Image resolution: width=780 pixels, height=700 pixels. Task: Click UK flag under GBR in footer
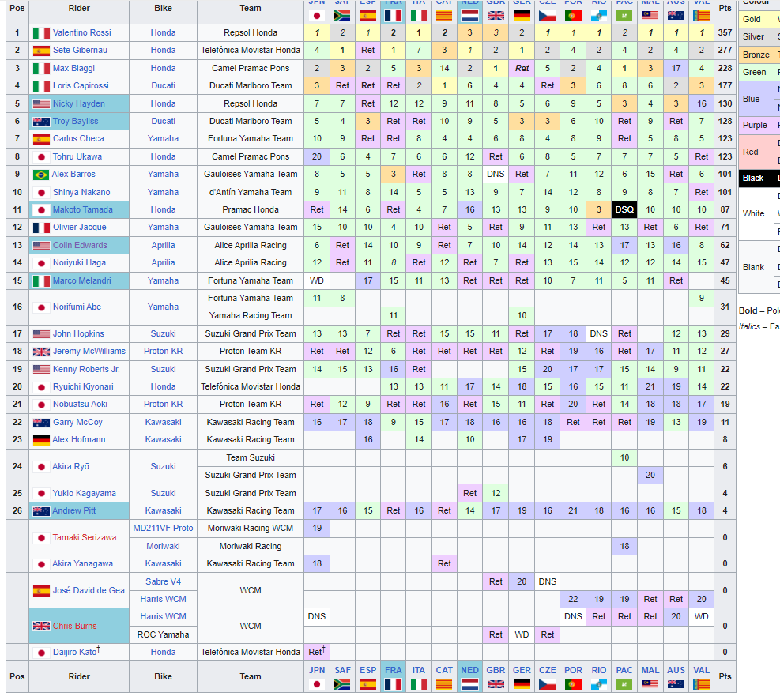496,684
